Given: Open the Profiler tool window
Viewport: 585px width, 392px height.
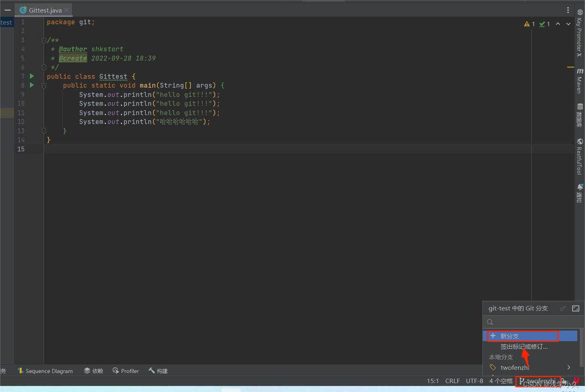Looking at the screenshot, I should coord(126,371).
